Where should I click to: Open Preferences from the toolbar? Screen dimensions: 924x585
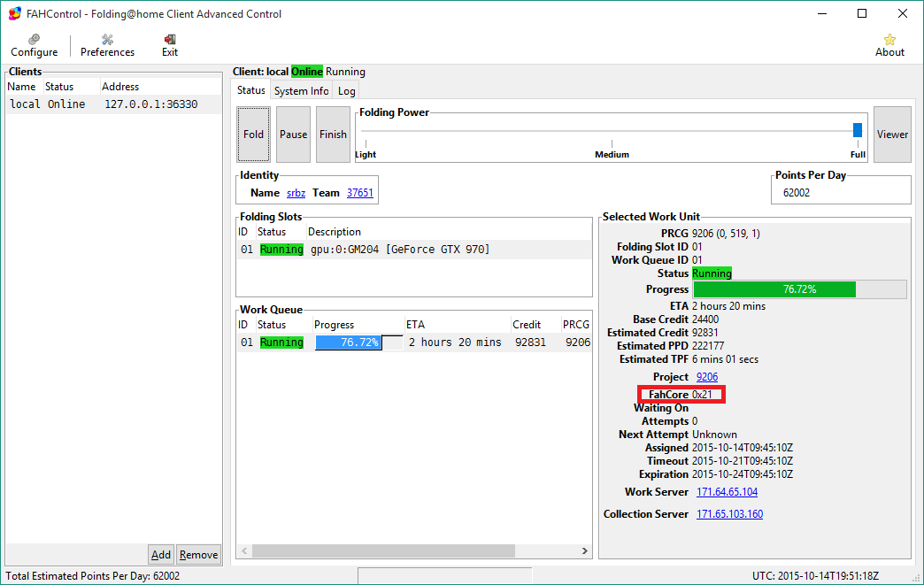coord(107,46)
